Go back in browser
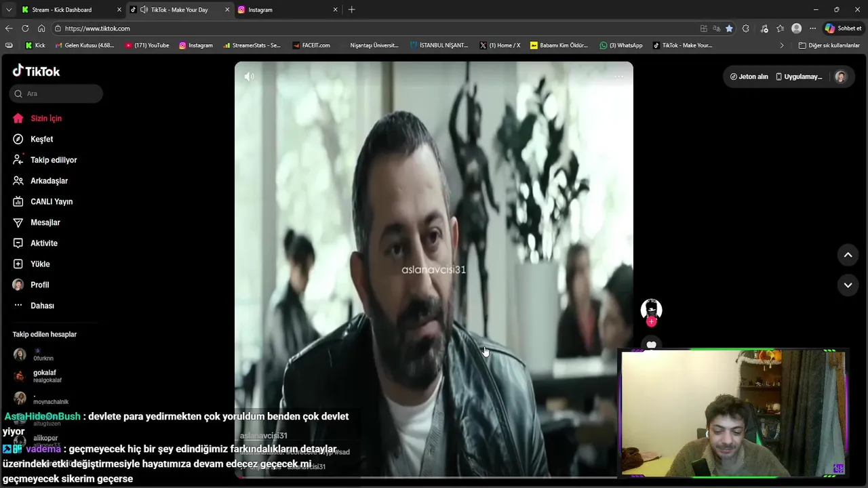This screenshot has width=868, height=488. coord(9,28)
